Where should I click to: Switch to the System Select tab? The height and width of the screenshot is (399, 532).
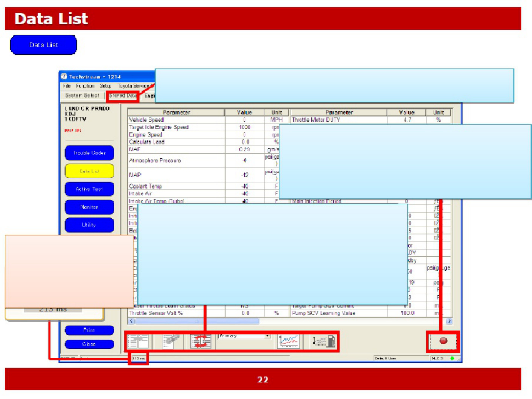(x=82, y=96)
